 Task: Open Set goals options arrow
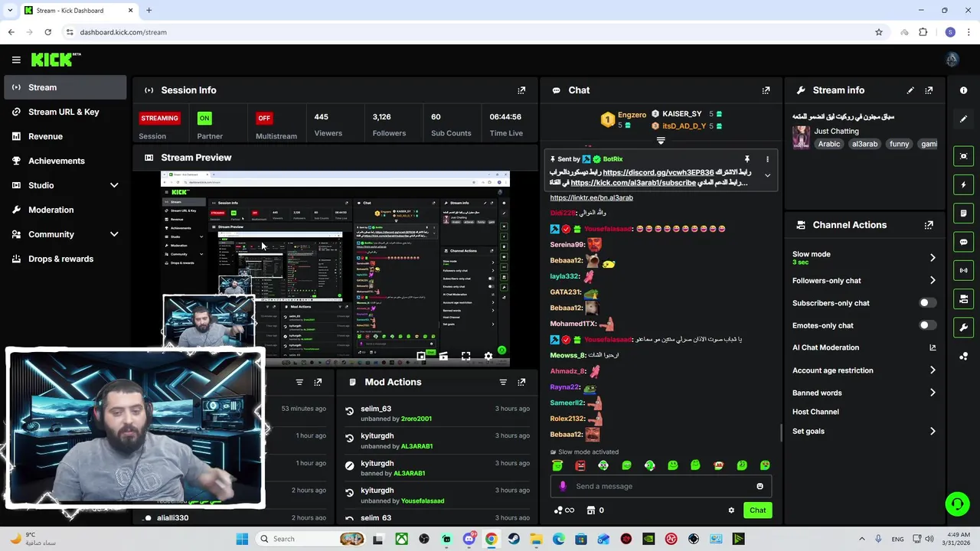point(933,432)
